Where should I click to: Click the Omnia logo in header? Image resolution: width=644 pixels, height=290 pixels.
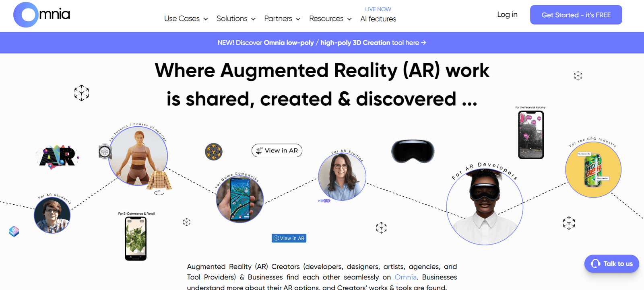click(42, 15)
